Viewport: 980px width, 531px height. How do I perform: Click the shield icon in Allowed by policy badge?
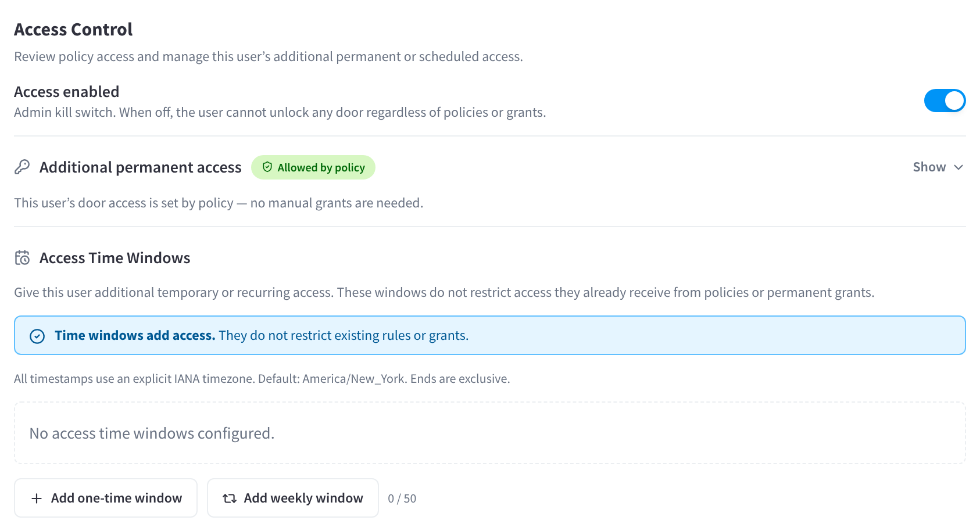(267, 167)
